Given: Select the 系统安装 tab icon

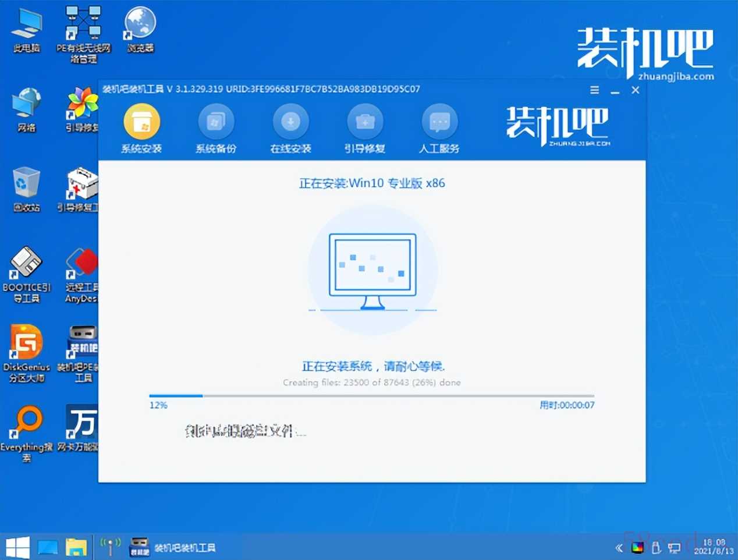Looking at the screenshot, I should click(x=141, y=122).
